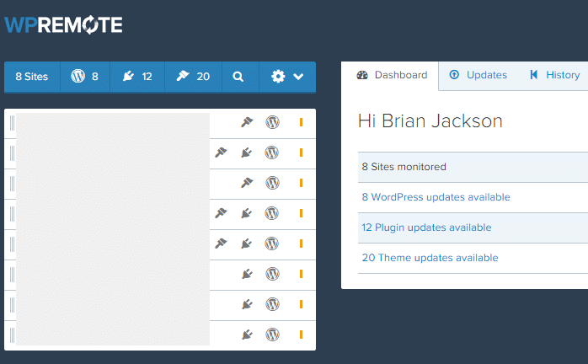This screenshot has height=364, width=588.
Task: Click drag handle of seventh site row
Action: [x=12, y=305]
